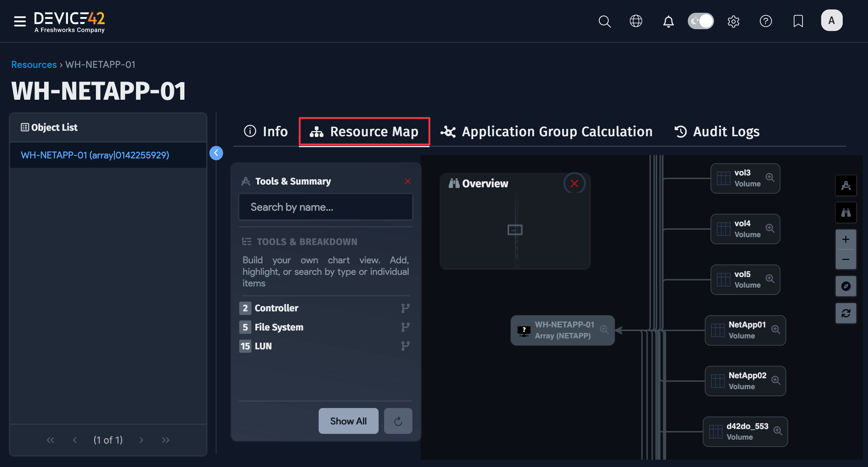This screenshot has height=467, width=868.
Task: Open the Application Group Calculation tab
Action: 546,132
